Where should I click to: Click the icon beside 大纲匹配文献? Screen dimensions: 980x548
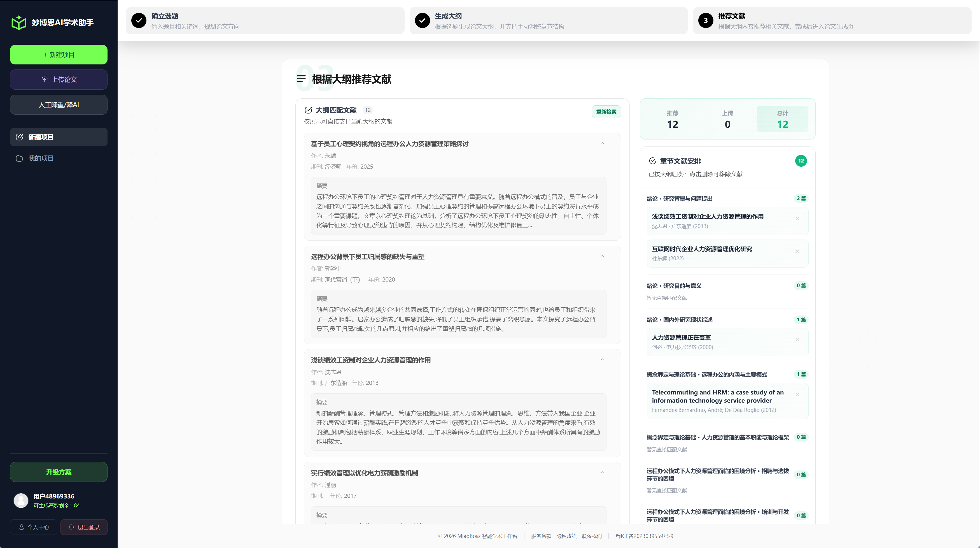(x=308, y=110)
